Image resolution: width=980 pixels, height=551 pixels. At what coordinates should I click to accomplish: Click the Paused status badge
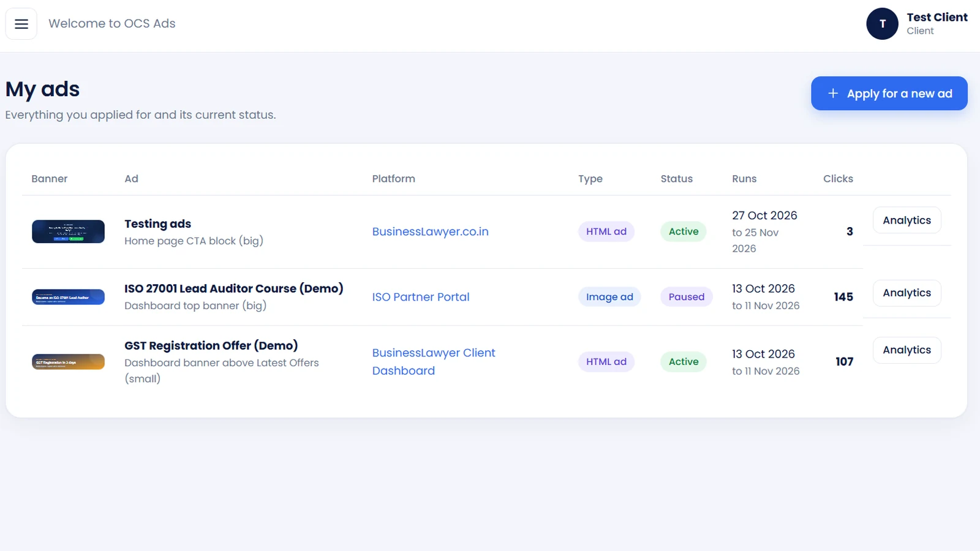pyautogui.click(x=686, y=297)
